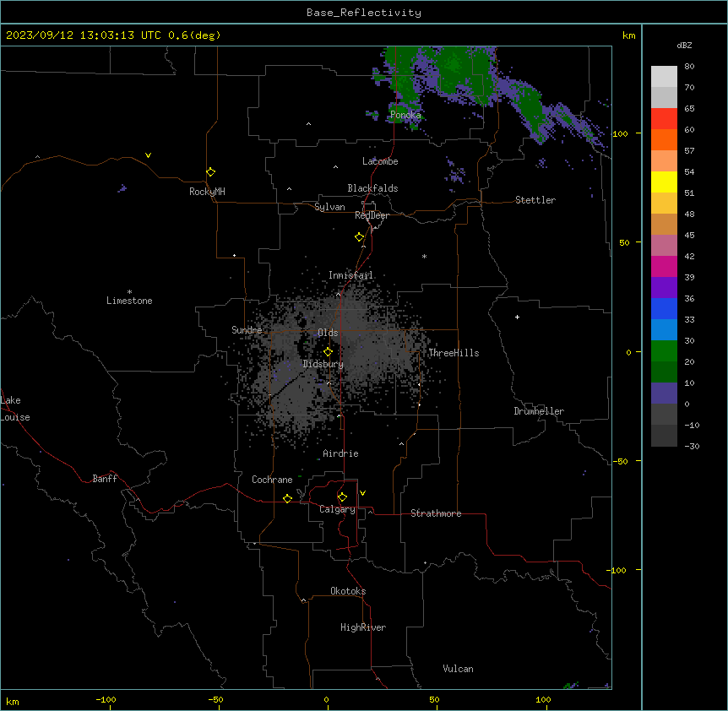Click the pink 45-42 dBZ legend swatch
This screenshot has height=711, width=728.
pos(664,246)
